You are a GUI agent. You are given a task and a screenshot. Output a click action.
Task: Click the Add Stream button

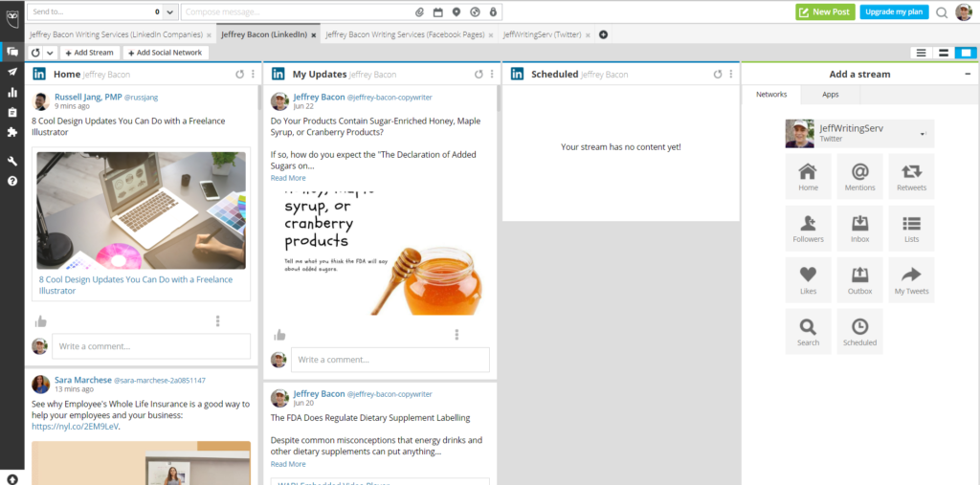coord(89,54)
